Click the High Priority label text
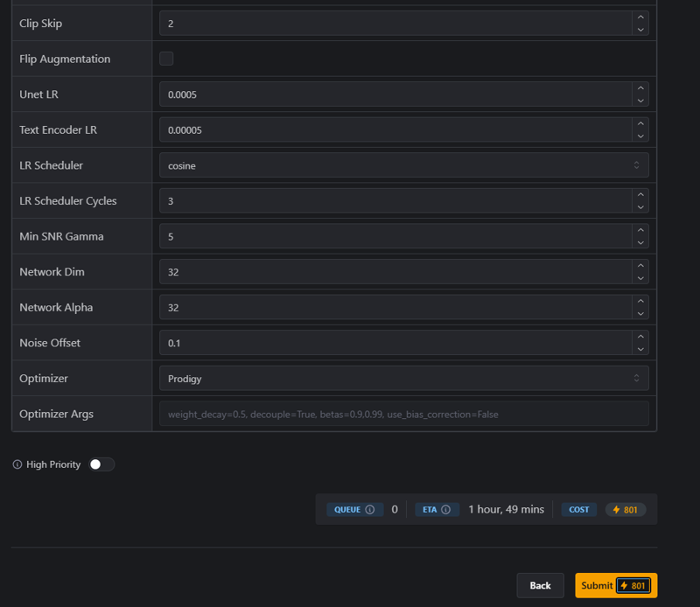 pos(53,464)
